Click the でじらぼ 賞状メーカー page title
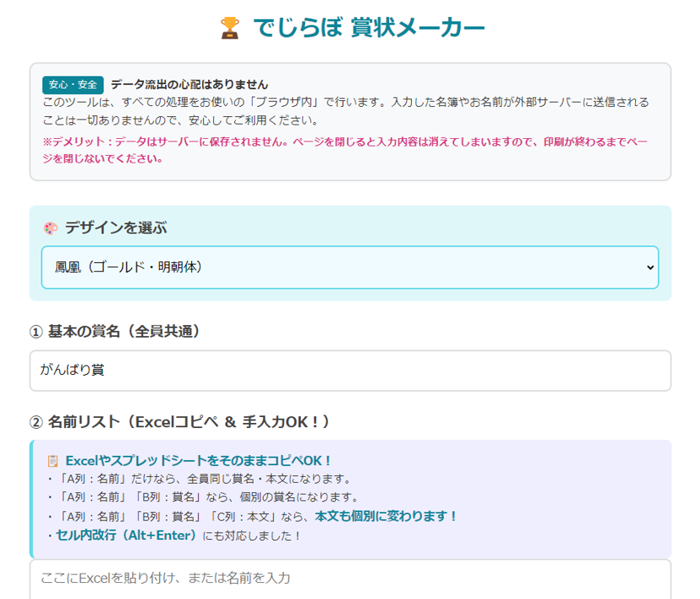 point(369,28)
